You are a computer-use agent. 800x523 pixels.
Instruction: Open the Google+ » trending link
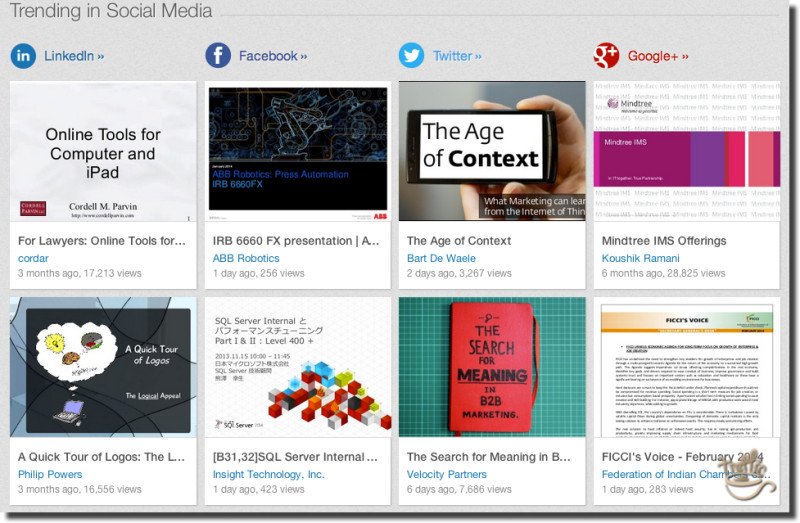(658, 56)
